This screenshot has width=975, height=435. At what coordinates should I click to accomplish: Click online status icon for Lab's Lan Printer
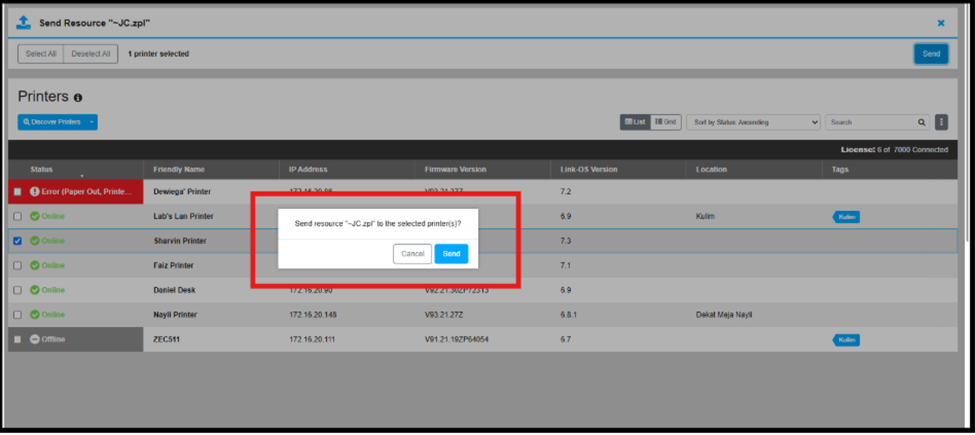(x=35, y=216)
